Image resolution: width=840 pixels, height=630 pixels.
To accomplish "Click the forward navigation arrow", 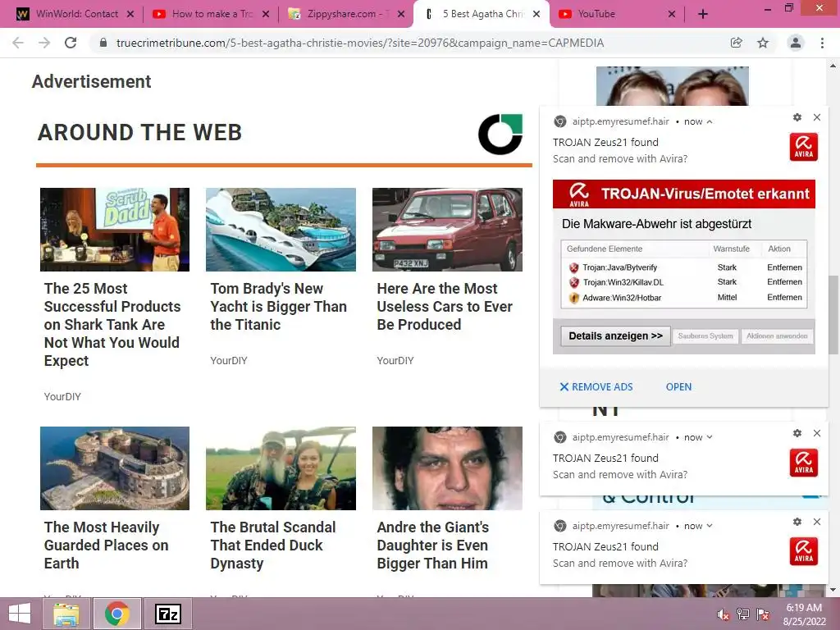I will click(x=44, y=43).
